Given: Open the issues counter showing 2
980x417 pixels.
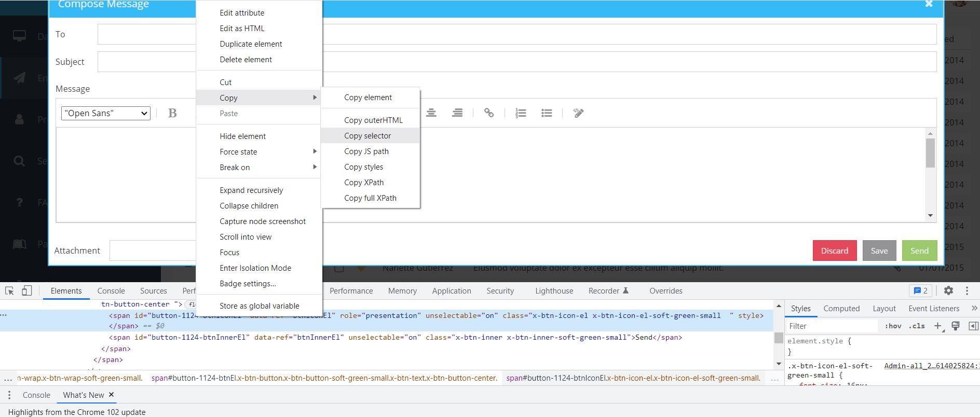Looking at the screenshot, I should pyautogui.click(x=920, y=291).
